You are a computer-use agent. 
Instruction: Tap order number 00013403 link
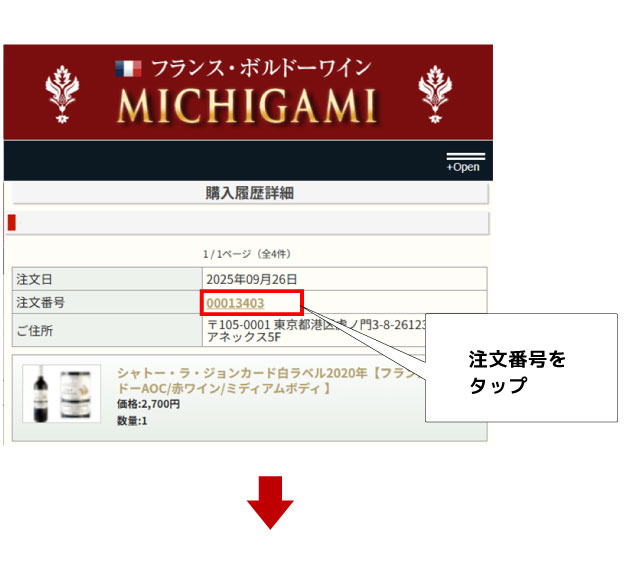(x=235, y=303)
